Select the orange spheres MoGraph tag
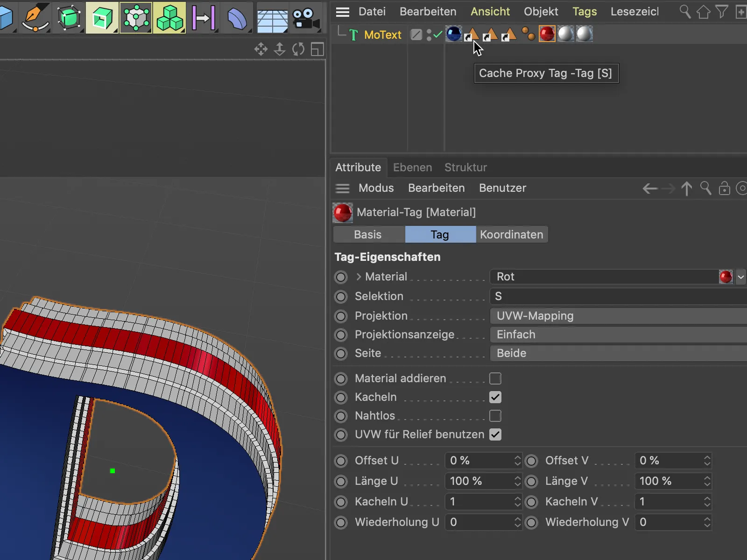This screenshot has width=747, height=560. click(x=528, y=34)
